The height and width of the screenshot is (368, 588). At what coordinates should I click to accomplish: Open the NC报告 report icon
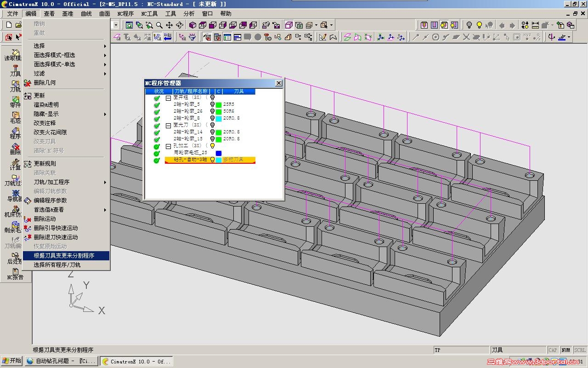[x=15, y=274]
